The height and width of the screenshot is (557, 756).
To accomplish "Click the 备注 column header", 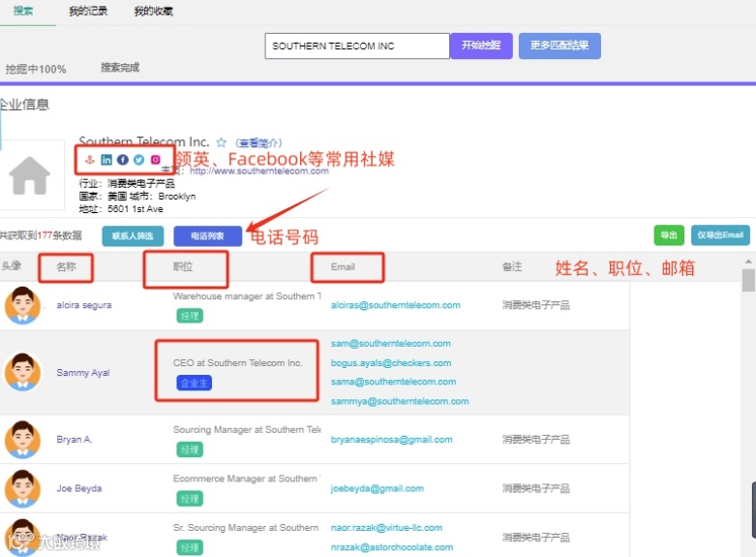I will point(512,267).
